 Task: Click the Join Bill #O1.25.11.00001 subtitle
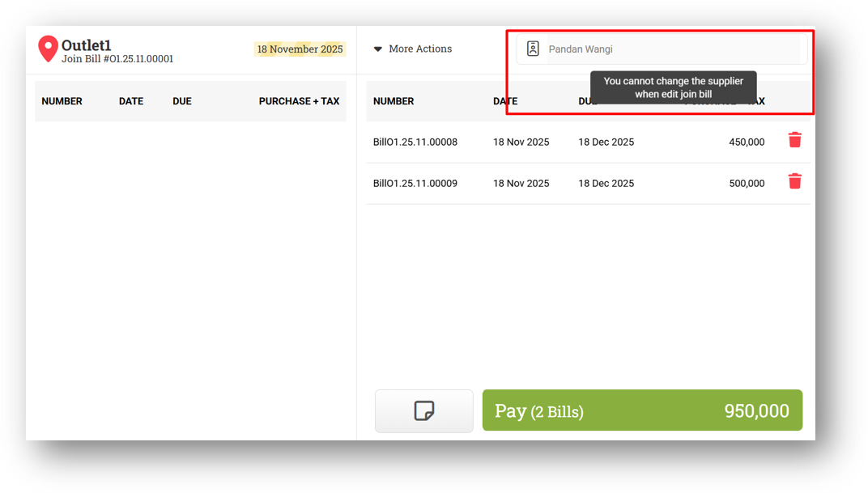click(x=117, y=58)
